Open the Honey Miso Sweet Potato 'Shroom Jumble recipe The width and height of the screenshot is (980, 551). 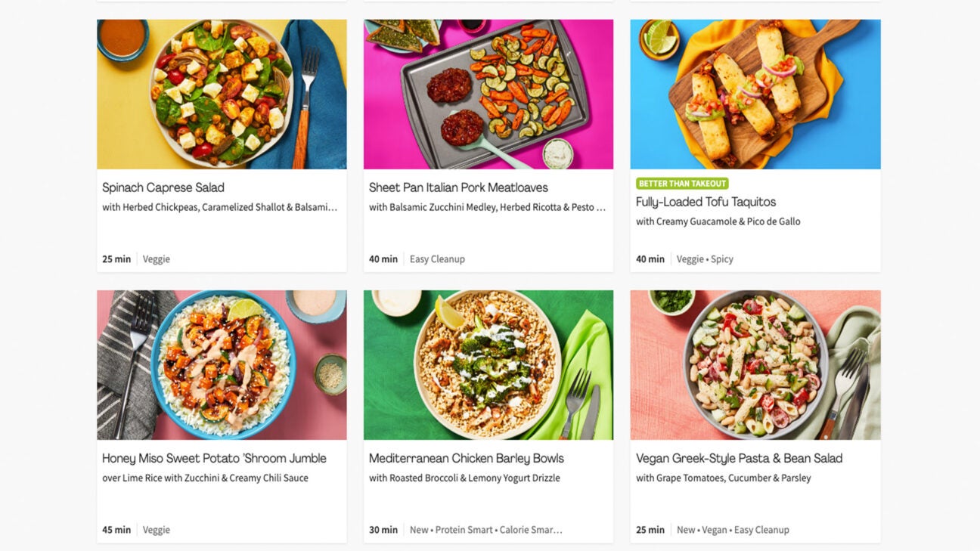[214, 457]
